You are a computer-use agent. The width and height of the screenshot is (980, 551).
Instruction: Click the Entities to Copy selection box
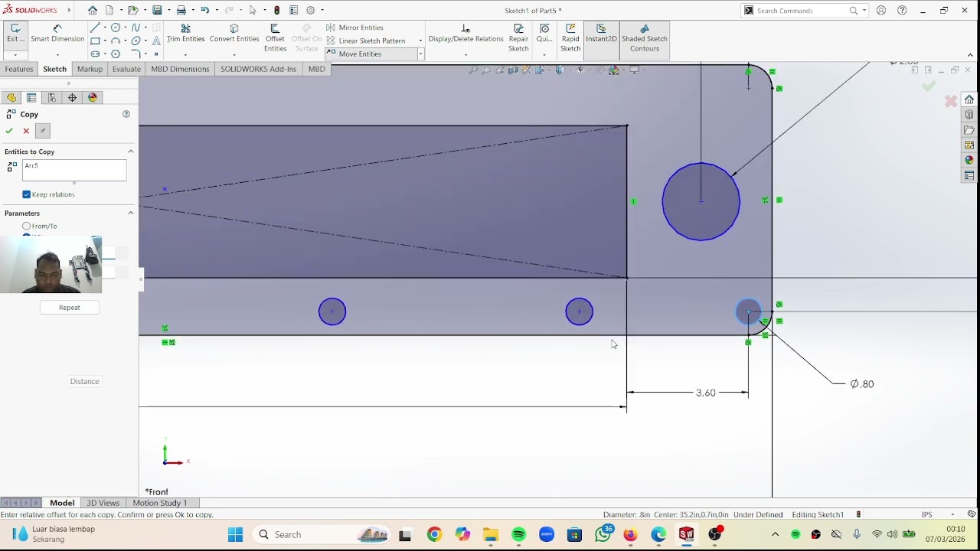[x=74, y=170]
